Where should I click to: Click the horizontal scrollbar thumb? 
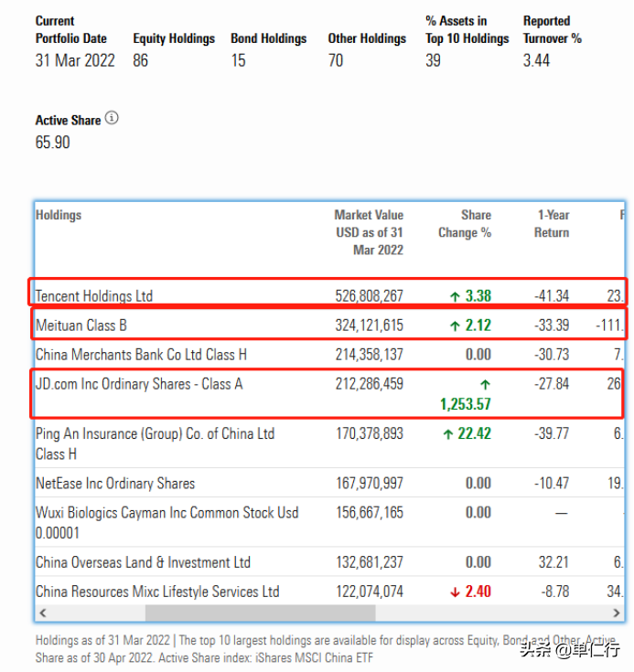coord(261,613)
